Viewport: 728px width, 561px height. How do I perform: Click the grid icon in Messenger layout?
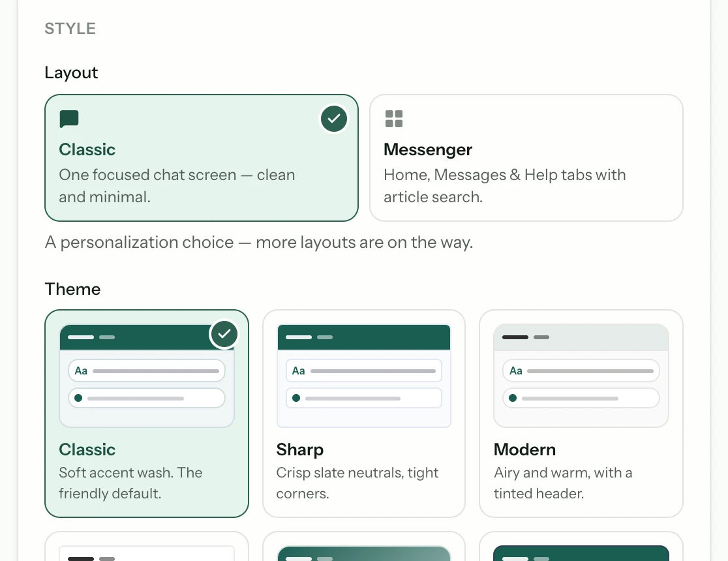[x=394, y=119]
